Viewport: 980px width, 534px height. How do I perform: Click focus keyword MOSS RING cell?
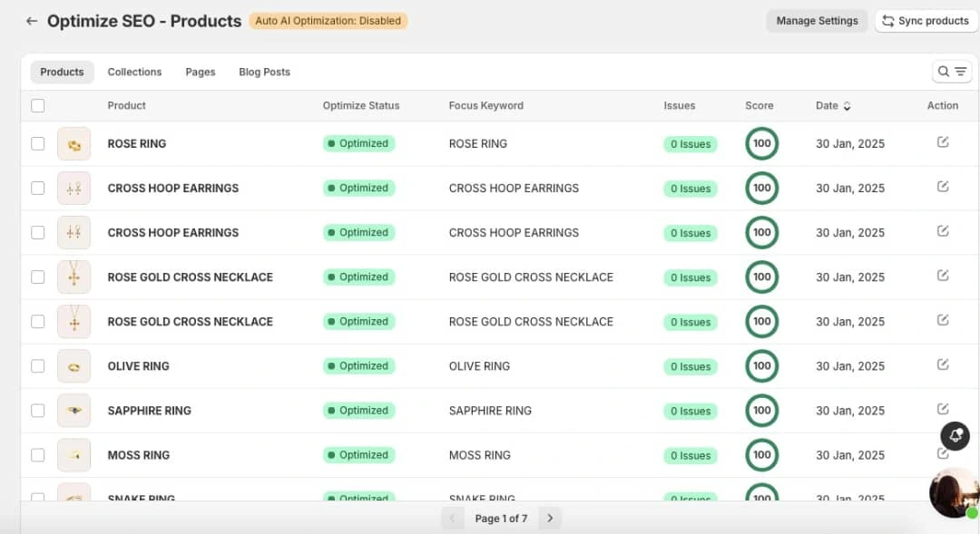[479, 455]
